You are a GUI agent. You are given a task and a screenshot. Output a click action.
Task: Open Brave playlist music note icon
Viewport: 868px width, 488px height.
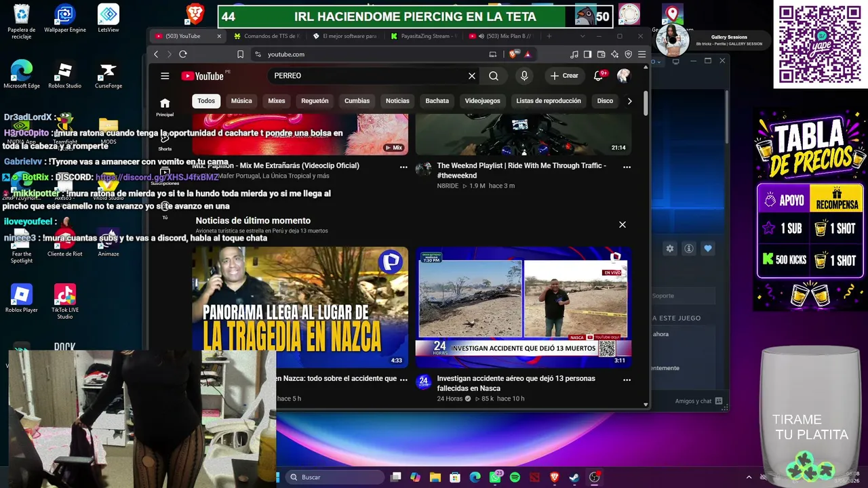click(x=575, y=54)
